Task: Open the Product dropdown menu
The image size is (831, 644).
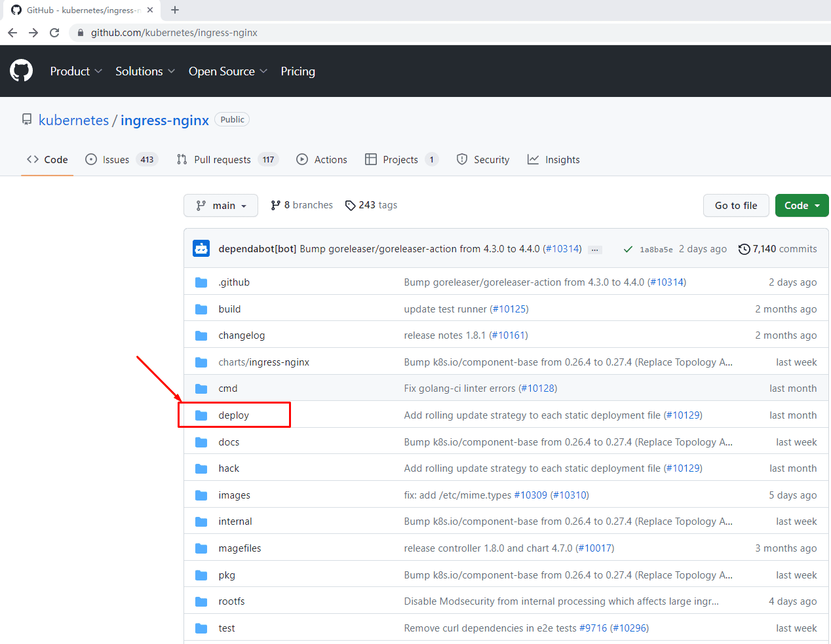Action: pos(76,71)
